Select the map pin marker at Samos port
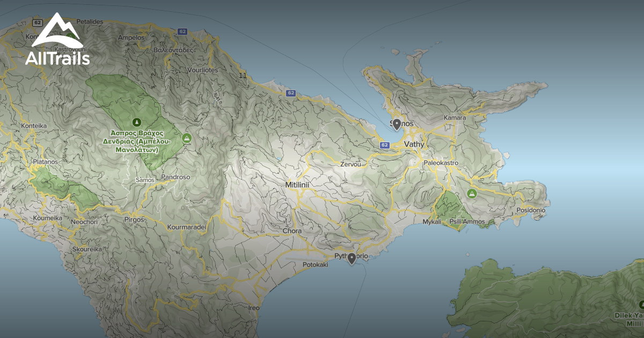The image size is (644, 338). tap(397, 123)
